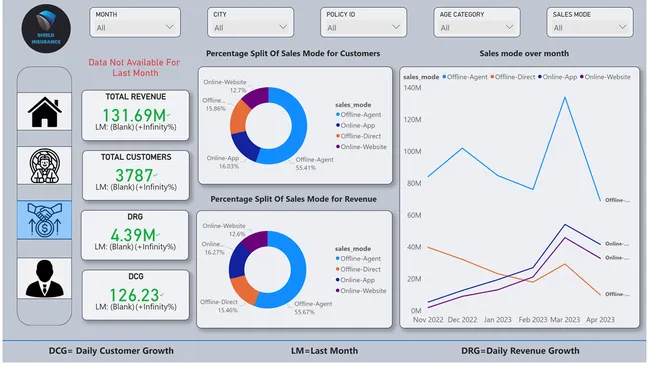The height and width of the screenshot is (366, 650).
Task: Click the Nov 2022 axis label
Action: (428, 320)
